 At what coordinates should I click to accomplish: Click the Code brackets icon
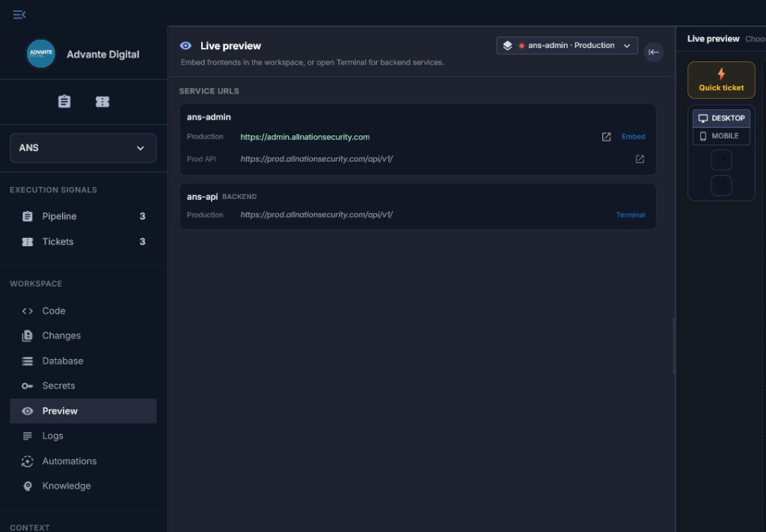coord(28,311)
